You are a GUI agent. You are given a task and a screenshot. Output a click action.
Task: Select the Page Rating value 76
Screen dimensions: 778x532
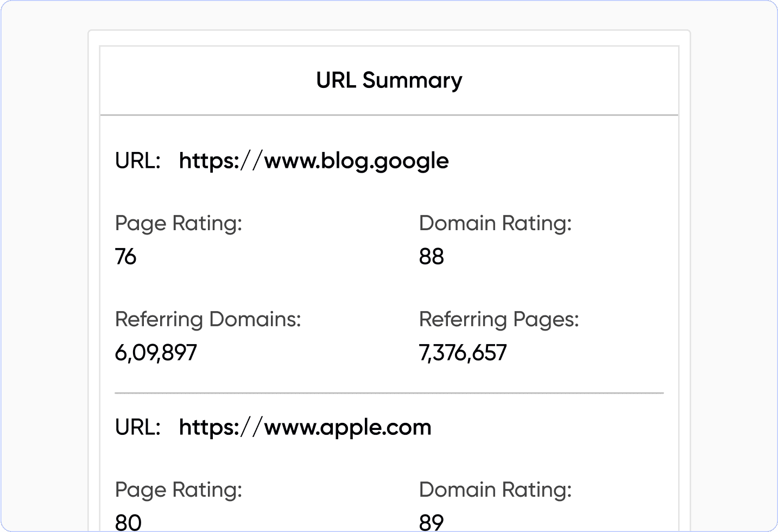coord(126,256)
